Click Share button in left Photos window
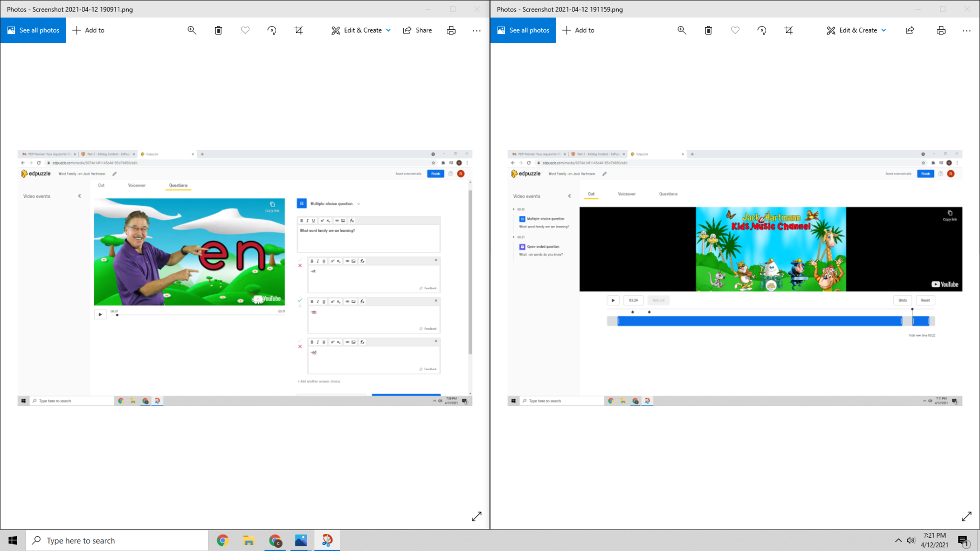 point(417,30)
